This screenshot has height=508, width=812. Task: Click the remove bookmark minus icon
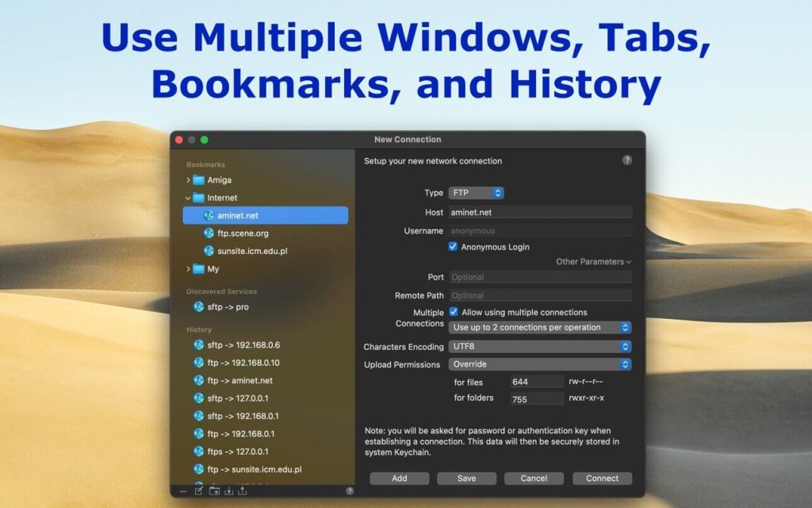coord(183,491)
